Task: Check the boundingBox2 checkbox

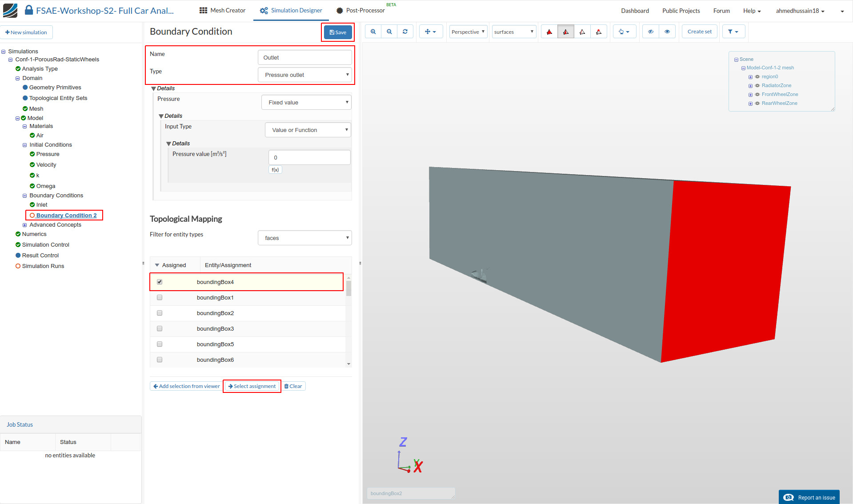Action: pos(160,313)
